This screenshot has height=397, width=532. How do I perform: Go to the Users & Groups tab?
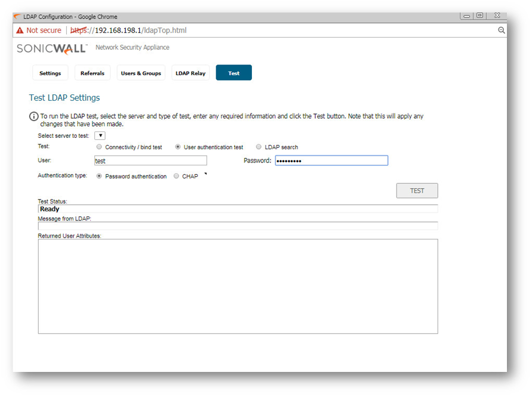pos(141,73)
